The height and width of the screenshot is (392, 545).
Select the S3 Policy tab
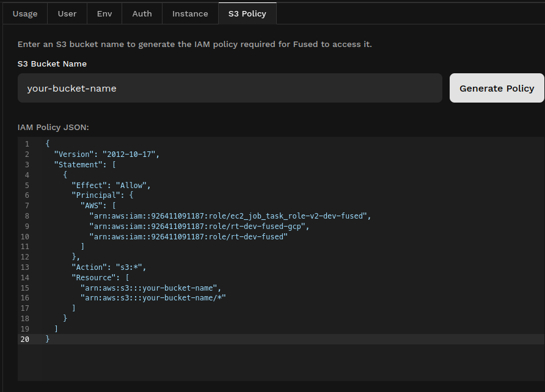(247, 13)
